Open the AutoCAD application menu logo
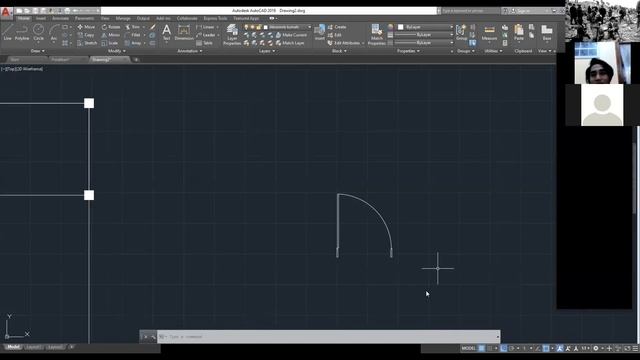This screenshot has width=640, height=360. [6, 12]
